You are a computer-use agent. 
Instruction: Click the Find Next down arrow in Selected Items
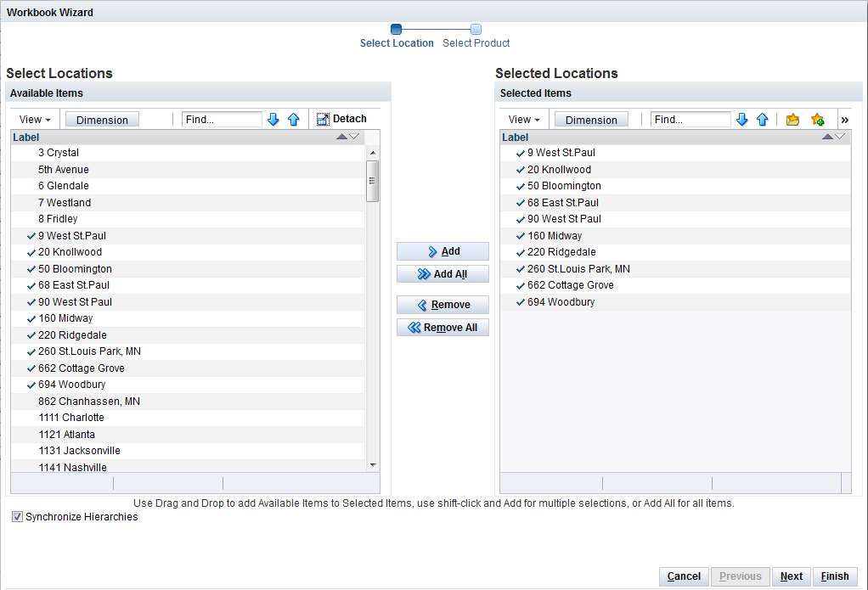click(741, 119)
